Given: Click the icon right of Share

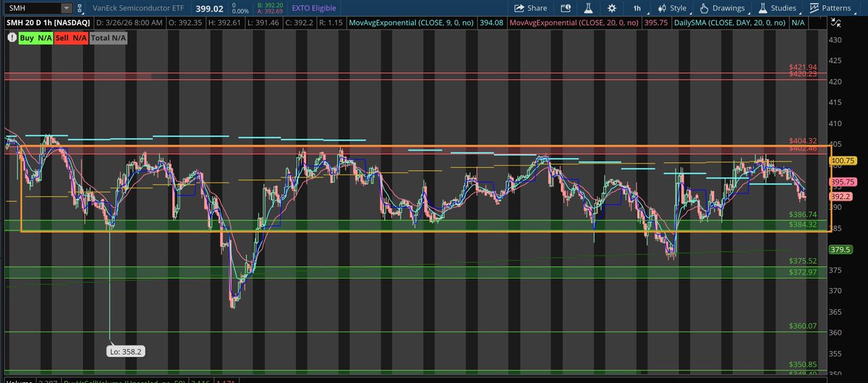Looking at the screenshot, I should (x=566, y=8).
